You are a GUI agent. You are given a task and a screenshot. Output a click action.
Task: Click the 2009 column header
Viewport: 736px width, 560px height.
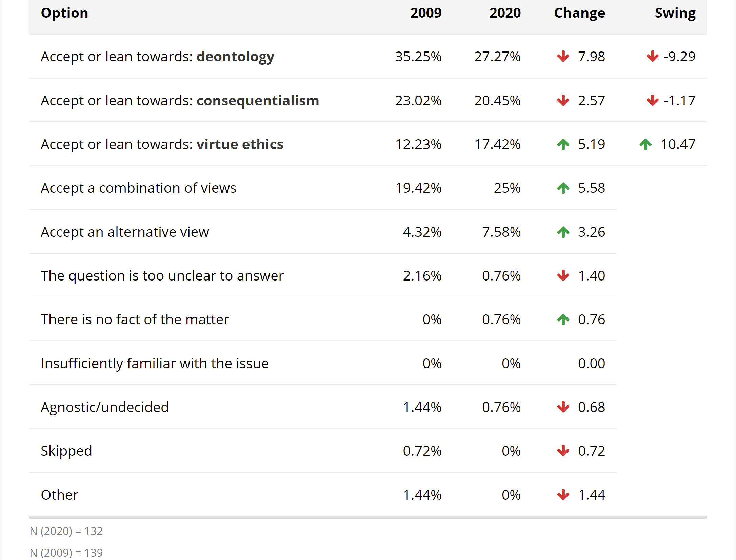pos(426,13)
